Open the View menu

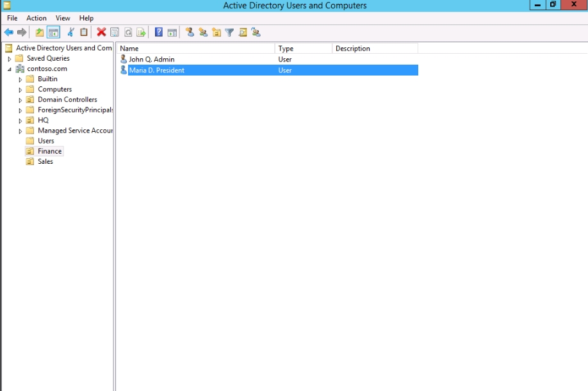[63, 18]
